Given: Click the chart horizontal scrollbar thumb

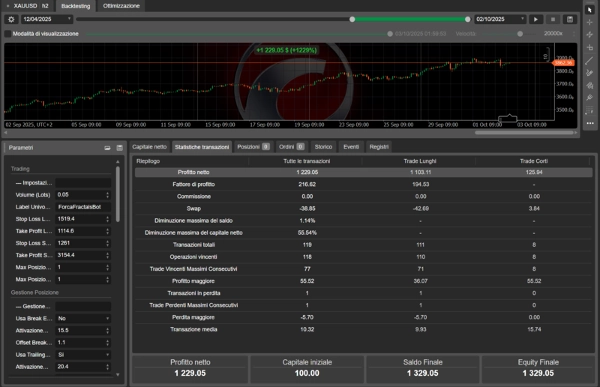Looking at the screenshot, I should click(x=525, y=133).
